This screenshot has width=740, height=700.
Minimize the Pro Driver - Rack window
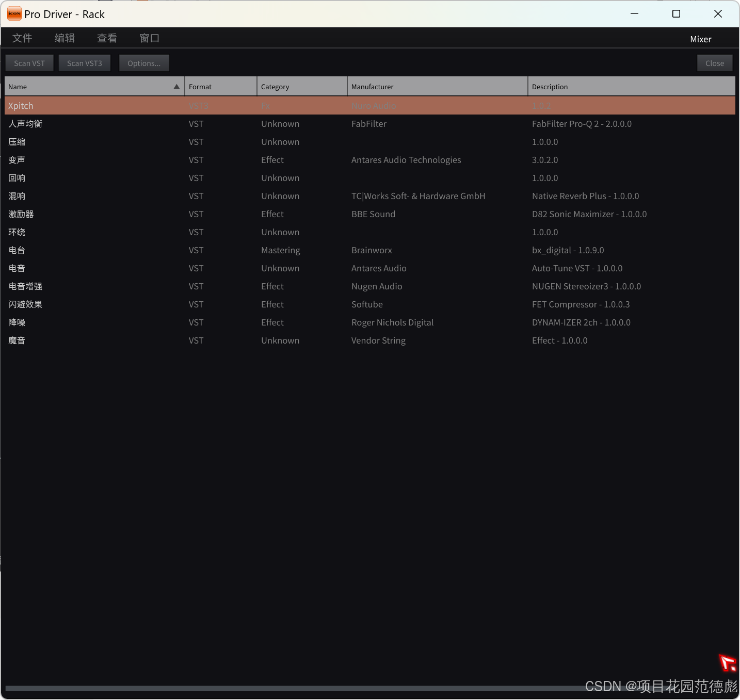pyautogui.click(x=635, y=14)
